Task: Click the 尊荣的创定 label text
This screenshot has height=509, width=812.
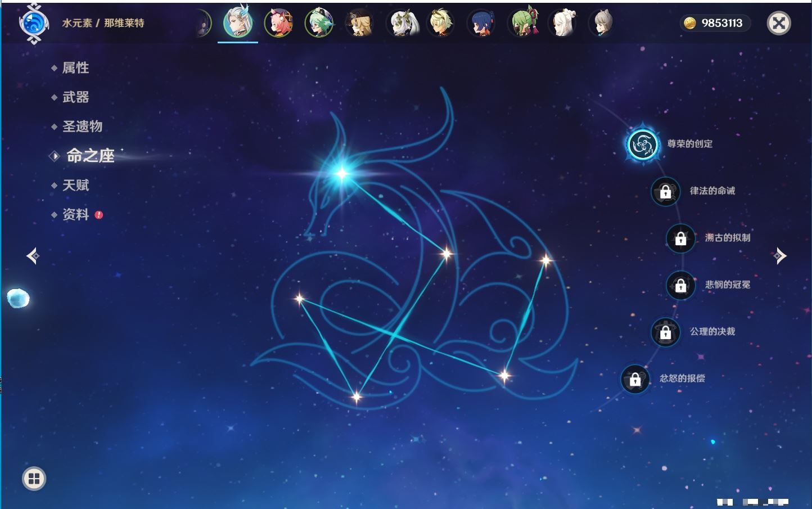Action: [x=690, y=144]
